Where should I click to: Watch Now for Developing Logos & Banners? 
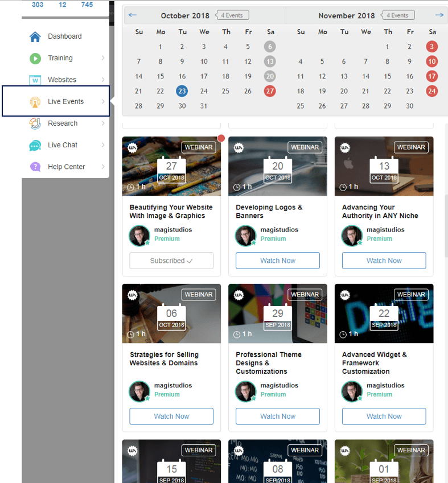277,261
